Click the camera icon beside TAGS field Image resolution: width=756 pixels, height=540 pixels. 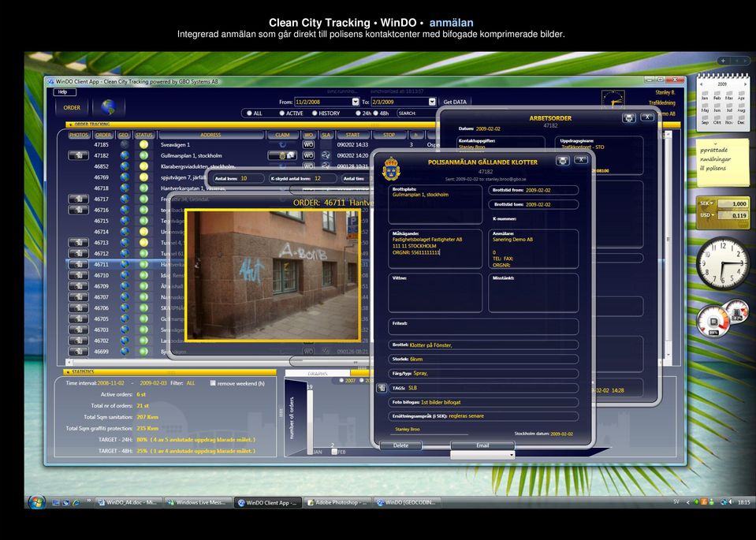pos(382,388)
